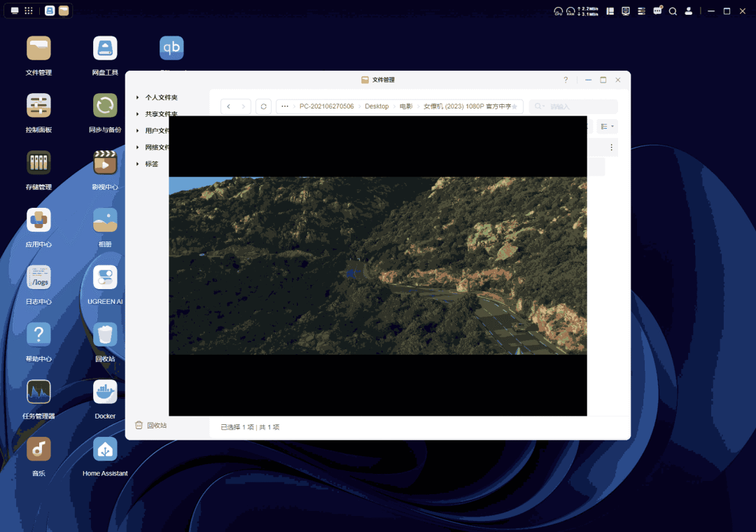
Task: Open the three-dot more options menu
Action: (x=611, y=148)
